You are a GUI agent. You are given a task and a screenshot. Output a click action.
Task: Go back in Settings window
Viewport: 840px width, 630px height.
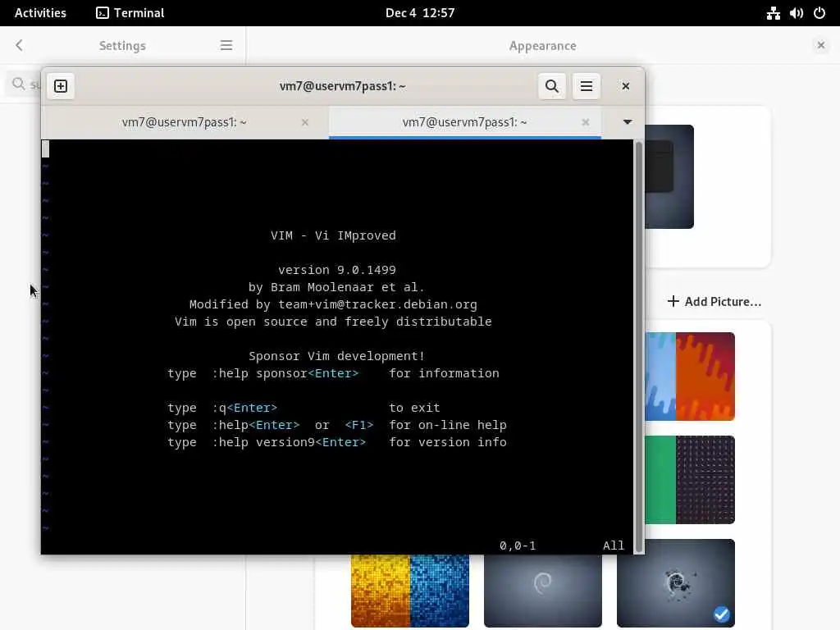(x=20, y=46)
